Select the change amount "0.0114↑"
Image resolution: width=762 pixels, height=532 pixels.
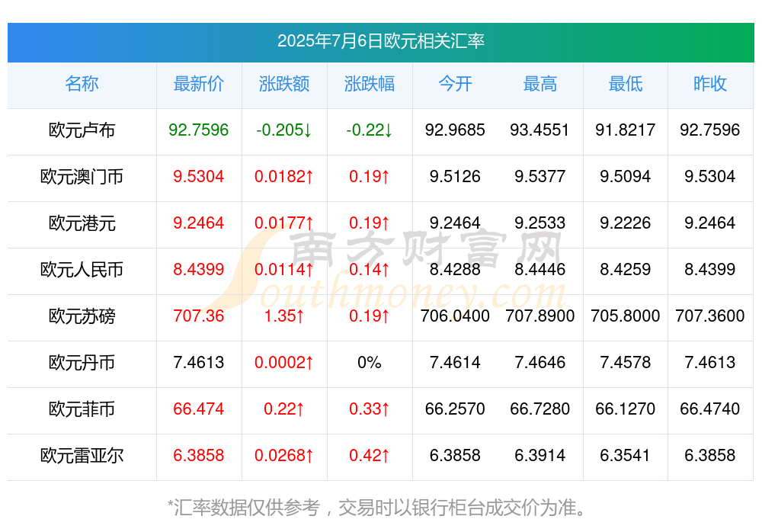284,269
